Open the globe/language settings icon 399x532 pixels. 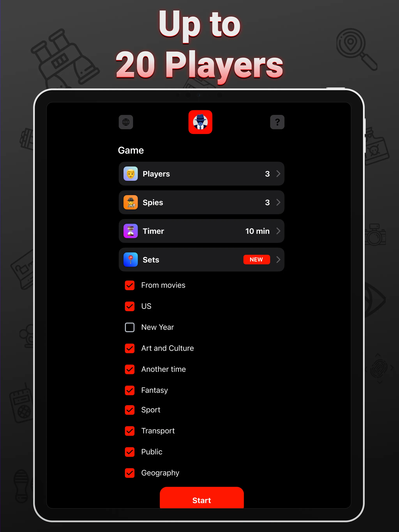126,122
